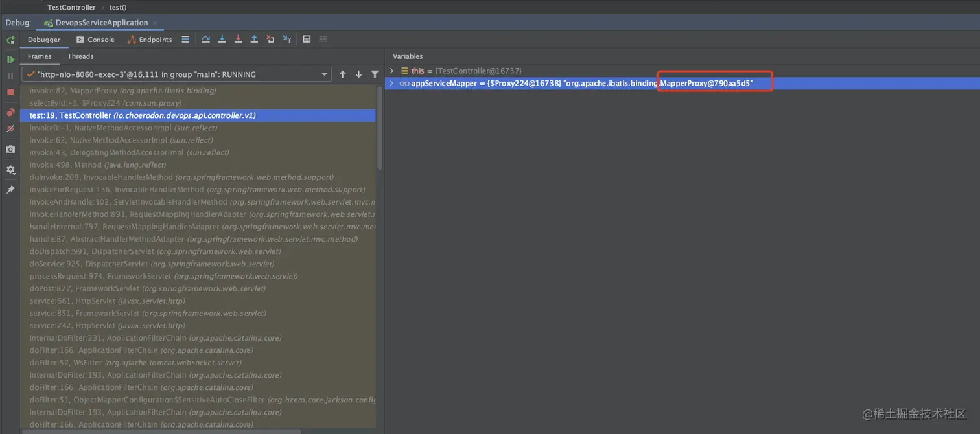Click the Step Out icon
This screenshot has height=434, width=980.
point(254,40)
